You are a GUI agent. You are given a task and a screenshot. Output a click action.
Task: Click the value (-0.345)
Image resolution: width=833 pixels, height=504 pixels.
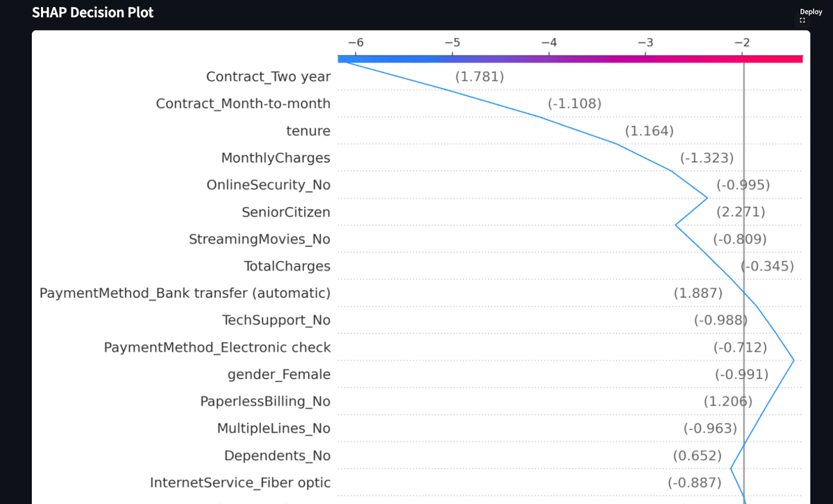[767, 266]
